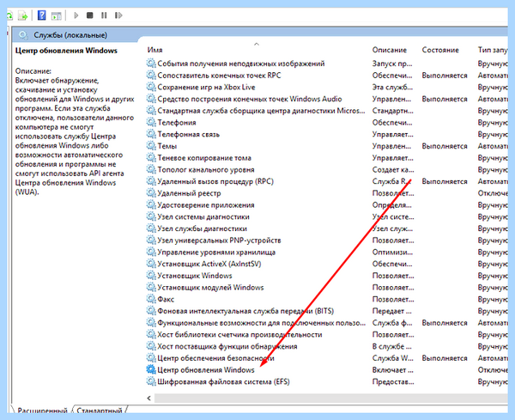
Task: Click the Start Service play icon
Action: (76, 15)
